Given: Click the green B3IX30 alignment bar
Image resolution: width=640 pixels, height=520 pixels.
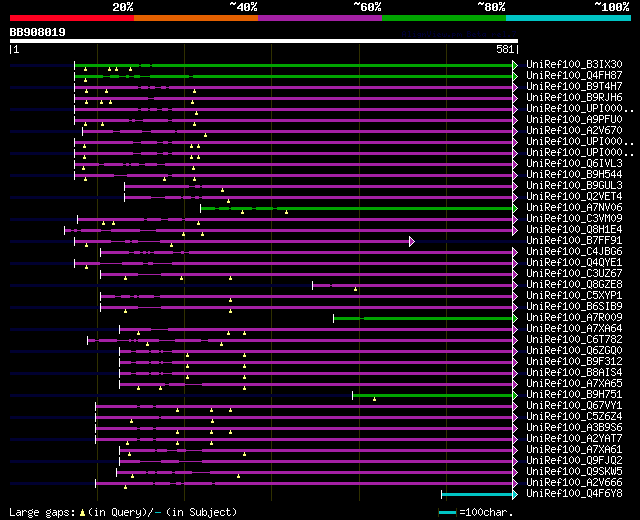Looking at the screenshot, I should [293, 65].
